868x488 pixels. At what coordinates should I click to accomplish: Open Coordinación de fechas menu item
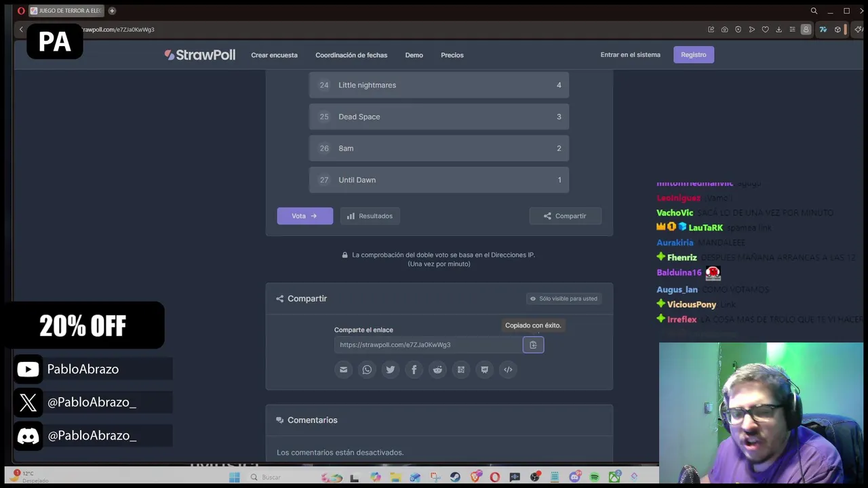351,55
